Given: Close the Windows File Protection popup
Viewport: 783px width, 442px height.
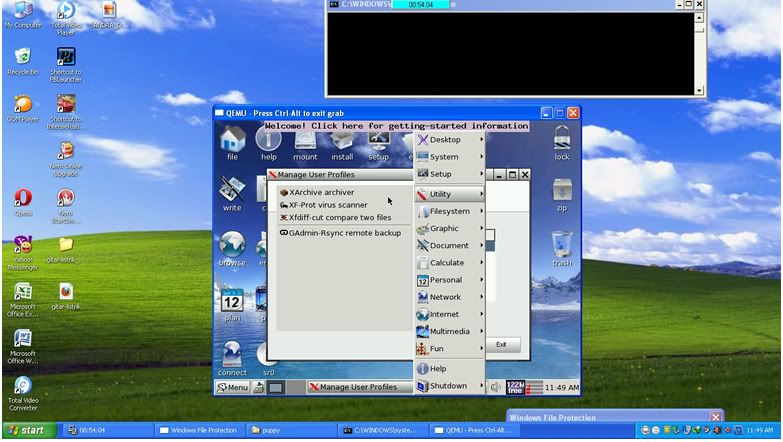Looking at the screenshot, I should [x=716, y=417].
